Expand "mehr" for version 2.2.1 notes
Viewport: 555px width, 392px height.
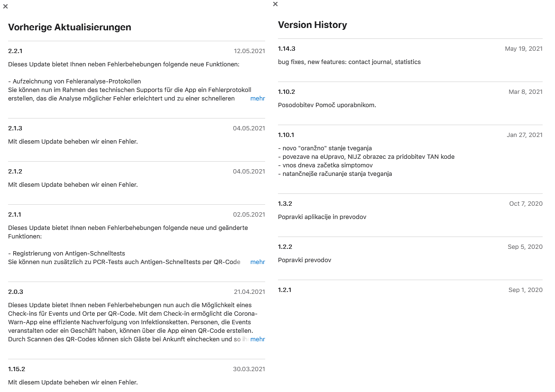[258, 99]
